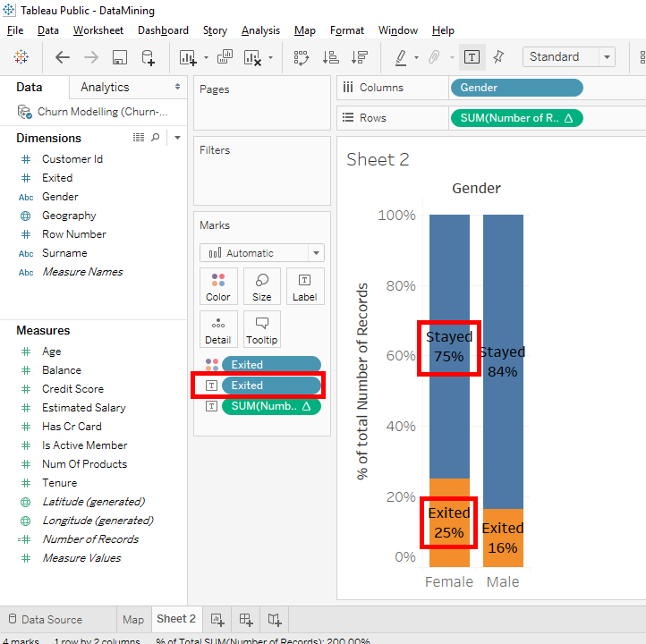Click the Save icon in toolbar
The image size is (646, 644).
pos(119,57)
